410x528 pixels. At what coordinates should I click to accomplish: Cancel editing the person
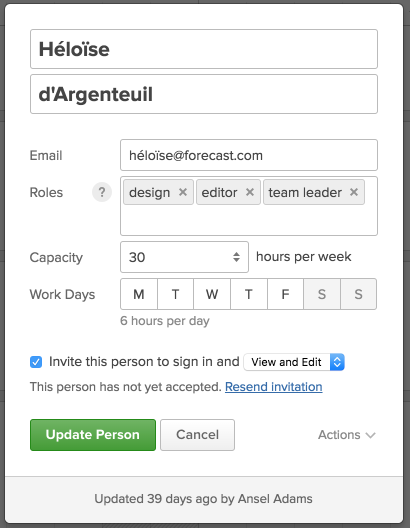[198, 435]
